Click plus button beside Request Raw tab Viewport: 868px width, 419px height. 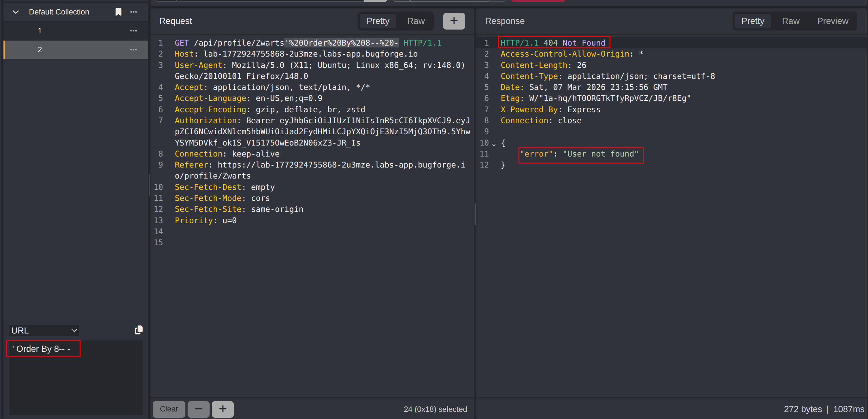coord(453,21)
